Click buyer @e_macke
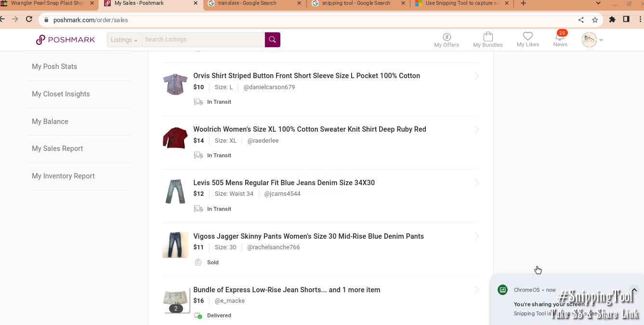644x325 pixels. click(x=230, y=301)
